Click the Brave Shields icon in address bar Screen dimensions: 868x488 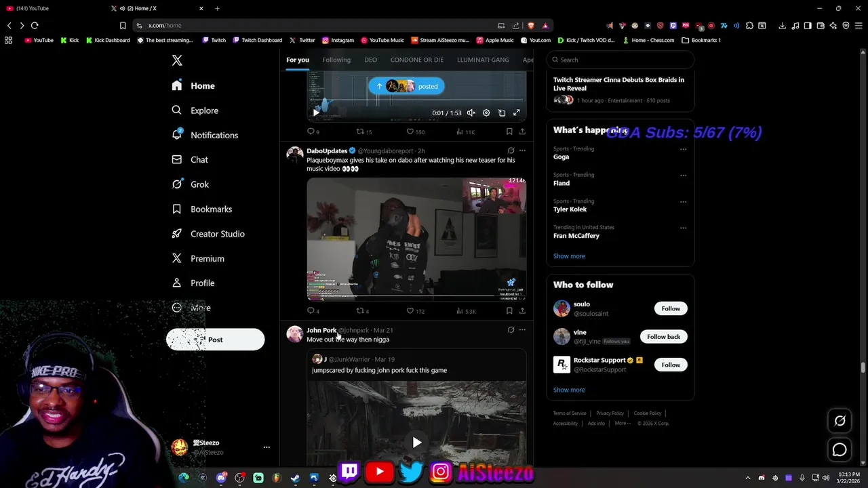click(x=531, y=26)
